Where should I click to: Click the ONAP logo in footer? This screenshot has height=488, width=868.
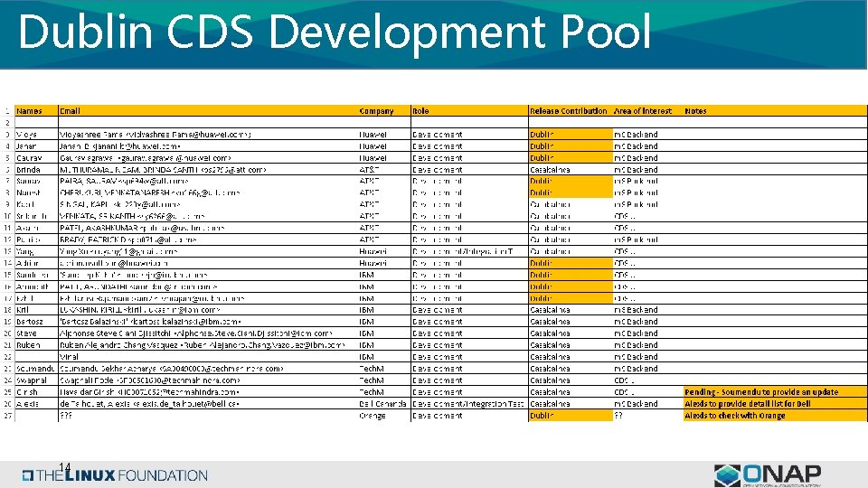tap(768, 475)
